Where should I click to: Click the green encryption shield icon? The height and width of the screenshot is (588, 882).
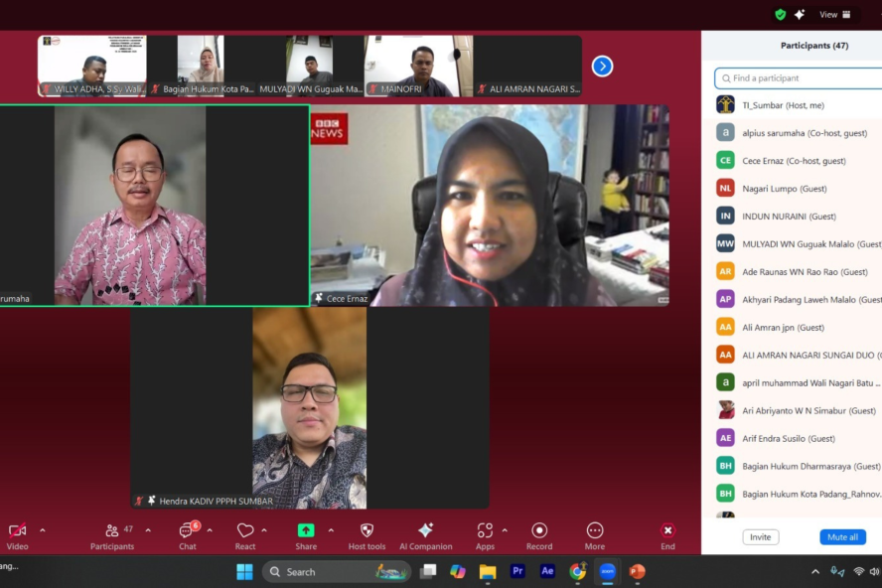point(780,15)
